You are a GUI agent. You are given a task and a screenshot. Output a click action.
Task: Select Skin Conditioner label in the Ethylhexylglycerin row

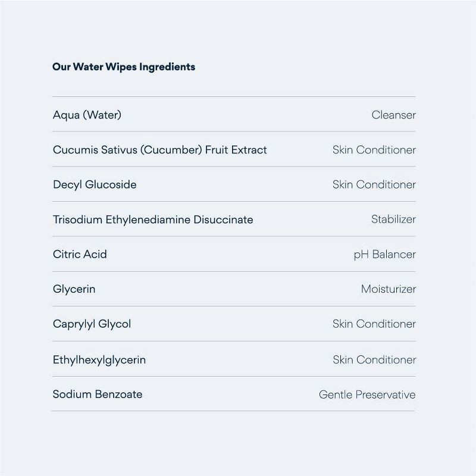tap(374, 359)
